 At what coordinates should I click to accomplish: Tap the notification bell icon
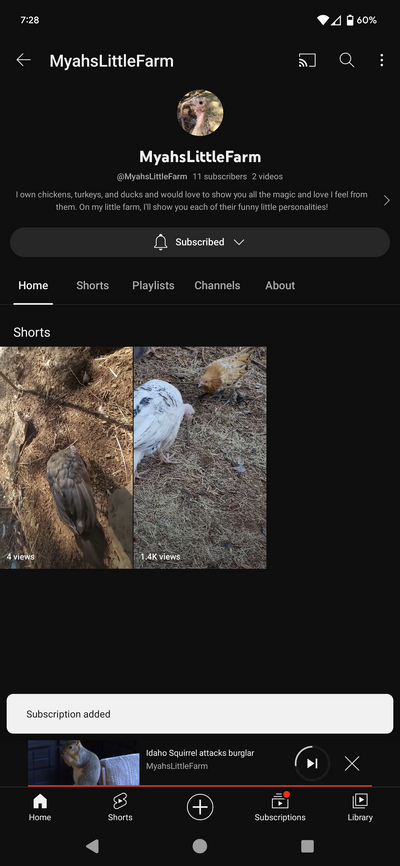(x=160, y=242)
